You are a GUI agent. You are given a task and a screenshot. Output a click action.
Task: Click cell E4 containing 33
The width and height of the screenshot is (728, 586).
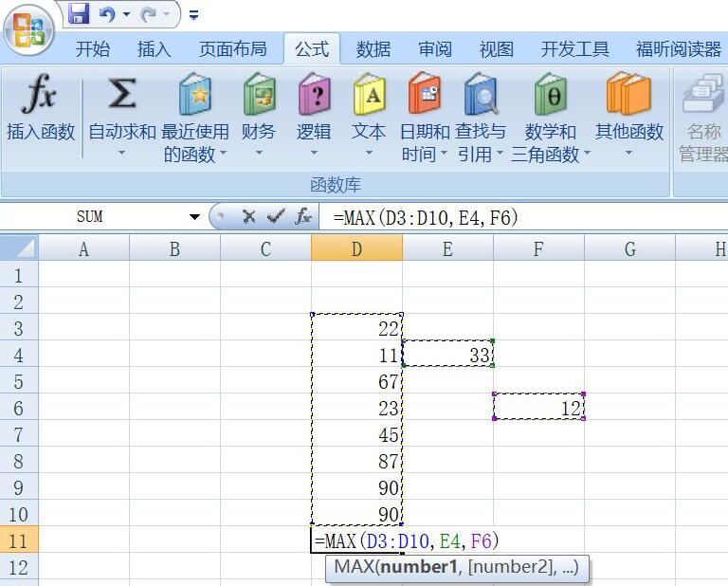(447, 355)
